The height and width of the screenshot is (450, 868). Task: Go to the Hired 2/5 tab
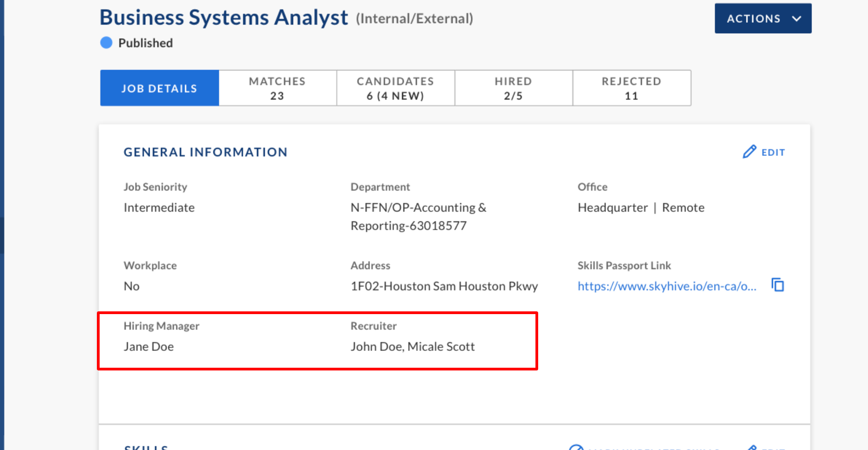513,88
